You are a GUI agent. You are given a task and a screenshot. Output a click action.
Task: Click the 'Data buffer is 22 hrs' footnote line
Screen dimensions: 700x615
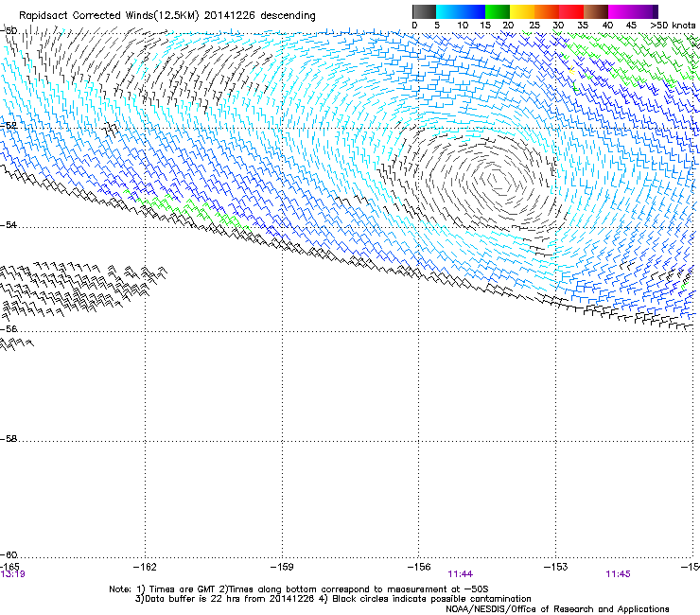333,599
